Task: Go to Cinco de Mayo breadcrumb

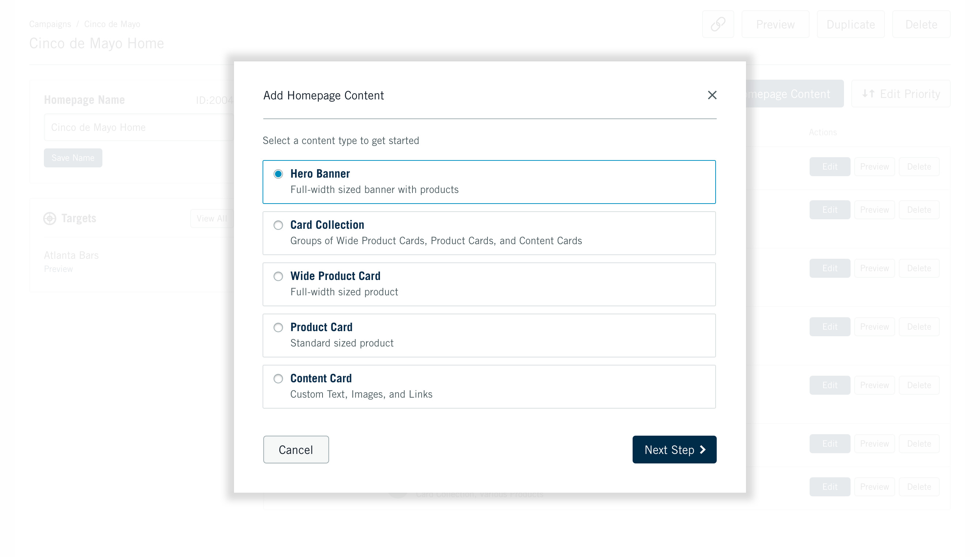Action: click(112, 24)
